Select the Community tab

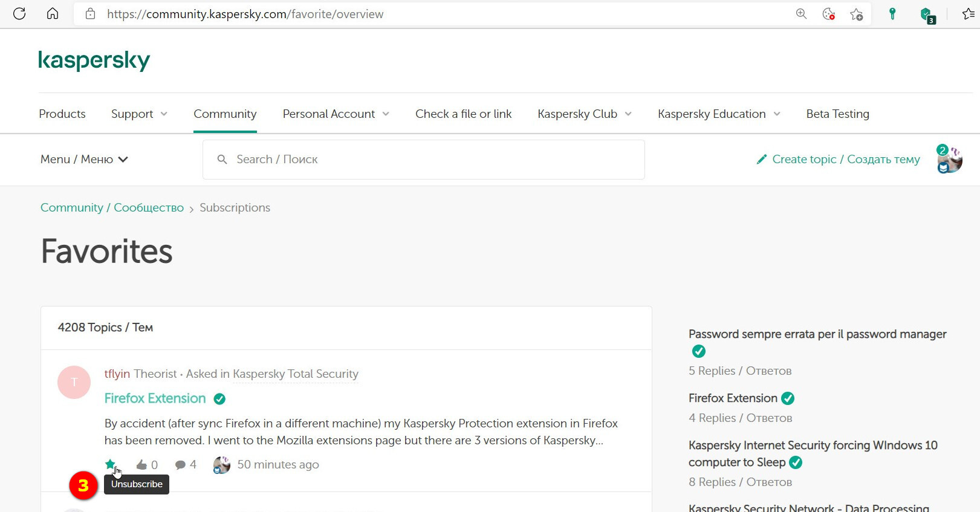(225, 114)
